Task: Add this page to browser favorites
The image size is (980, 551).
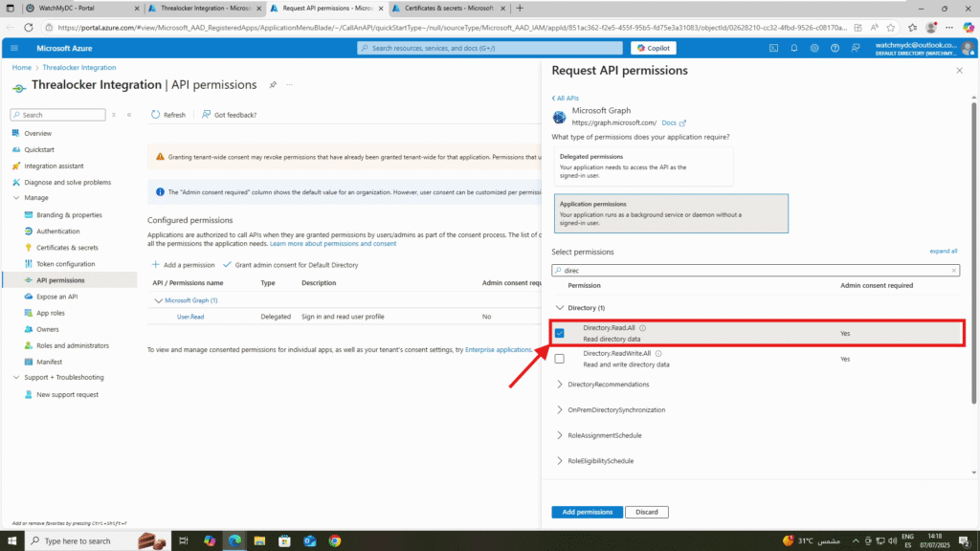Action: (891, 28)
